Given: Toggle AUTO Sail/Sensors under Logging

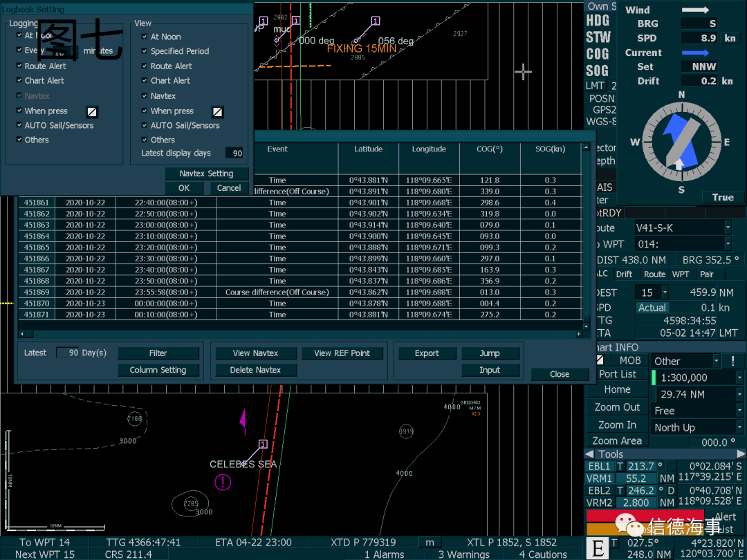Looking at the screenshot, I should coord(19,124).
